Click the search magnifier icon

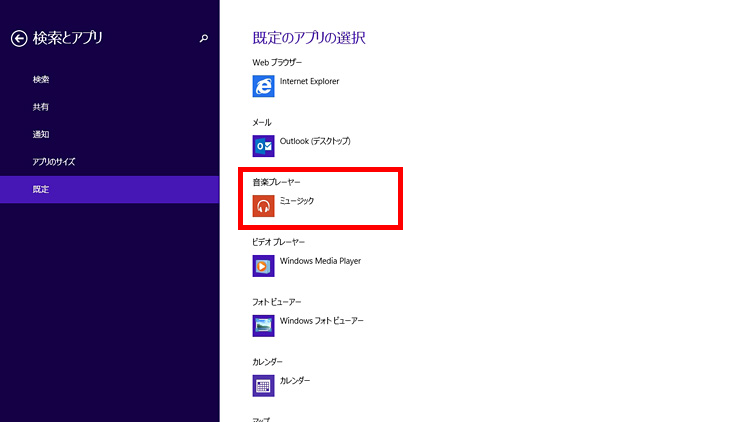pos(204,38)
